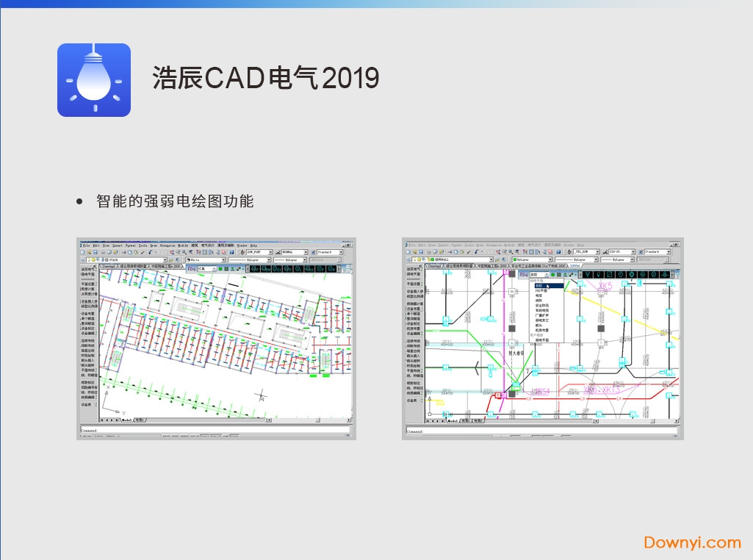Toggle layer bulb in right screenshot layer box

click(x=415, y=260)
